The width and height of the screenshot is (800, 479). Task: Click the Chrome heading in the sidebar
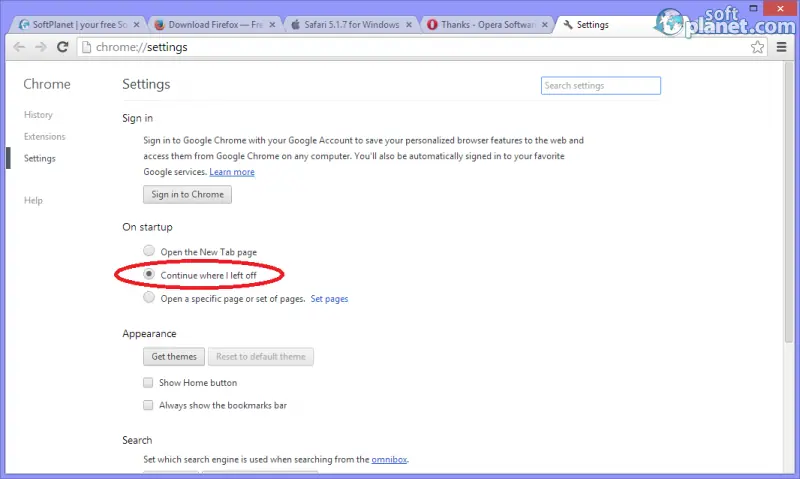[x=47, y=84]
